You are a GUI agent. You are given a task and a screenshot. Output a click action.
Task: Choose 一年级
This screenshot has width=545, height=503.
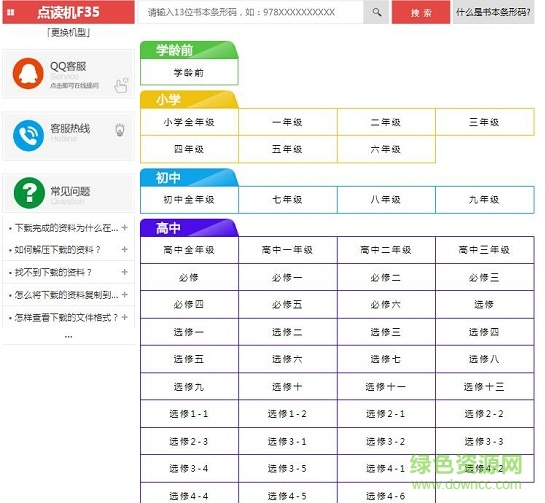coord(288,122)
